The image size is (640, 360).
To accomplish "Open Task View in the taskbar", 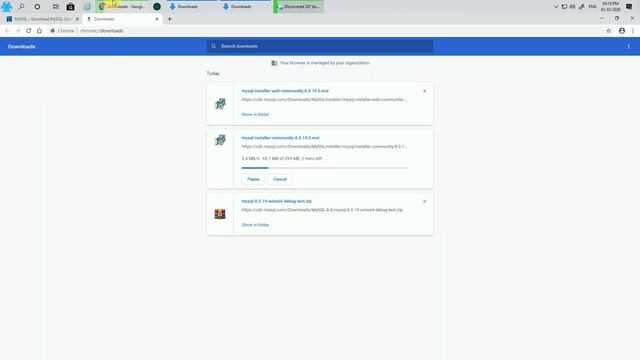I will pos(56,7).
